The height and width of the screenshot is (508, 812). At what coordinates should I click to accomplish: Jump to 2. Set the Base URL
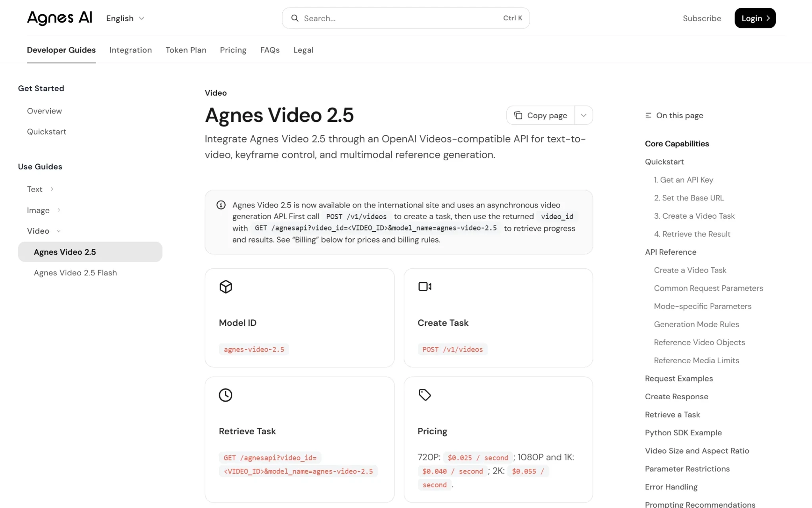[x=689, y=198]
